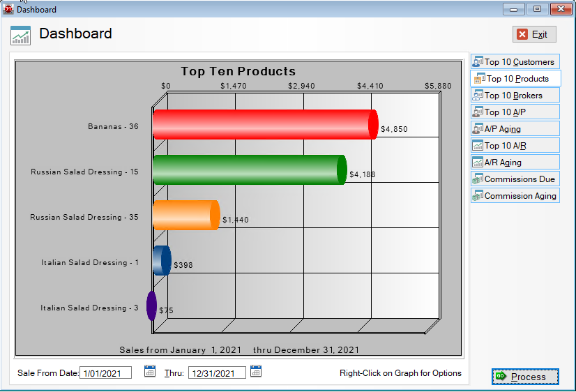Click the orange Russian Salad Dressing bar
The image size is (576, 392).
(x=186, y=216)
